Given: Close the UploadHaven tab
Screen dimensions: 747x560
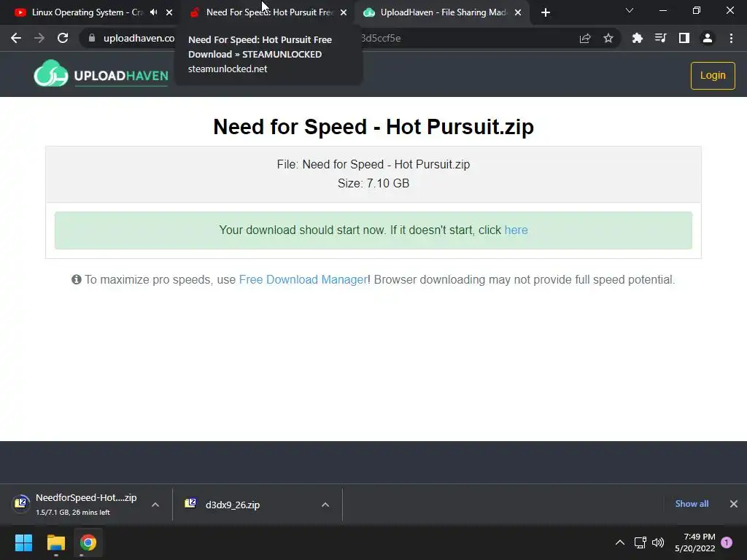Looking at the screenshot, I should tap(518, 12).
